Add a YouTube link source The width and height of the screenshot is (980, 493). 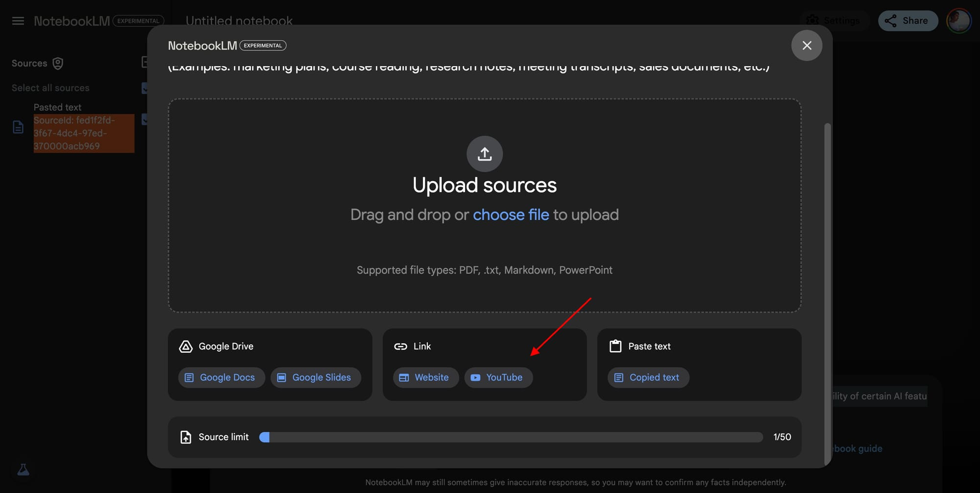pyautogui.click(x=498, y=377)
